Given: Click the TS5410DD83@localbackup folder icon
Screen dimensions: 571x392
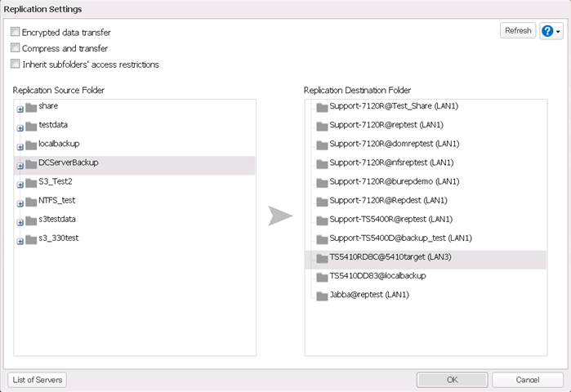Looking at the screenshot, I should [x=322, y=277].
